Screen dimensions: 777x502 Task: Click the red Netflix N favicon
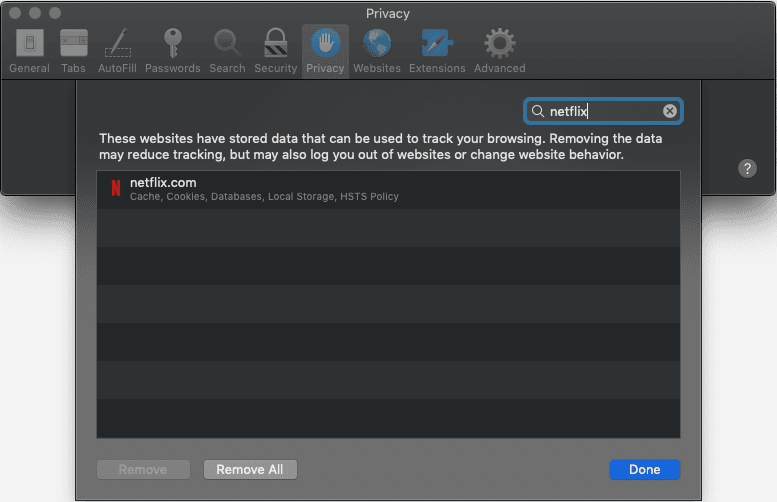pos(116,188)
